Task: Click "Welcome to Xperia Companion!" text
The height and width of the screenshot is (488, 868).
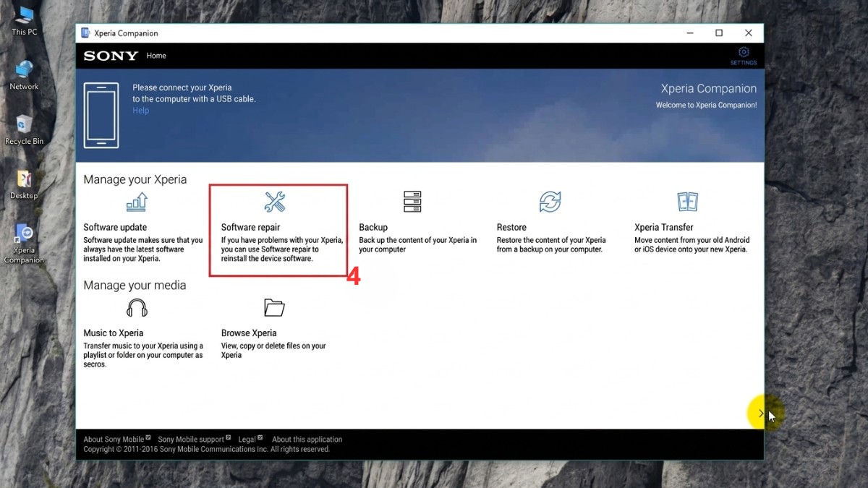Action: tap(706, 105)
